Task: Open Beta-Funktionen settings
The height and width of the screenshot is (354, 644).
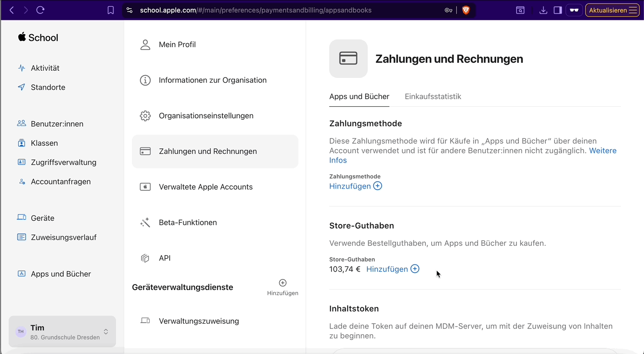Action: [215, 223]
